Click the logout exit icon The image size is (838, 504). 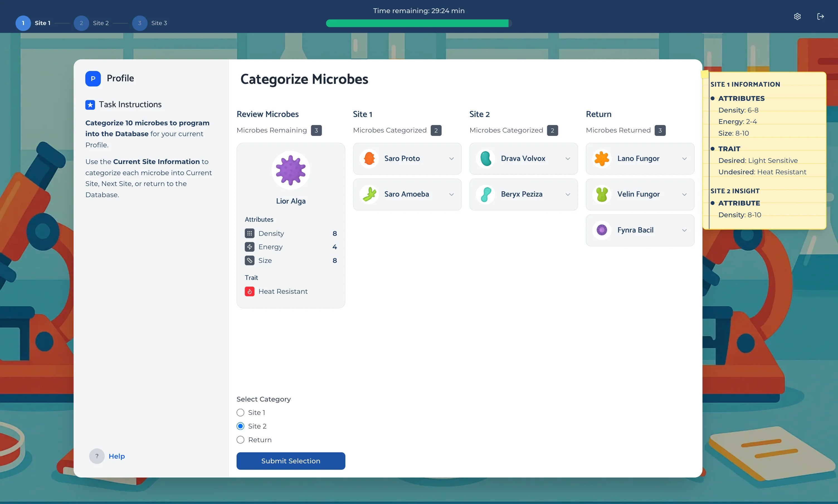tap(820, 16)
